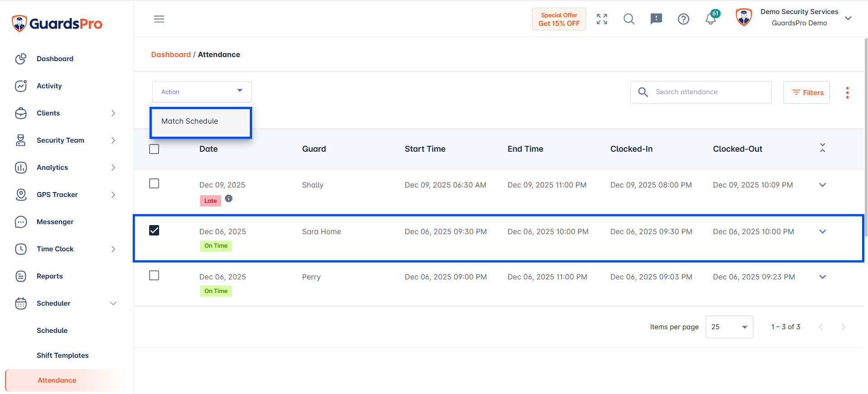Open the Reports menu label
The width and height of the screenshot is (868, 394).
point(50,276)
